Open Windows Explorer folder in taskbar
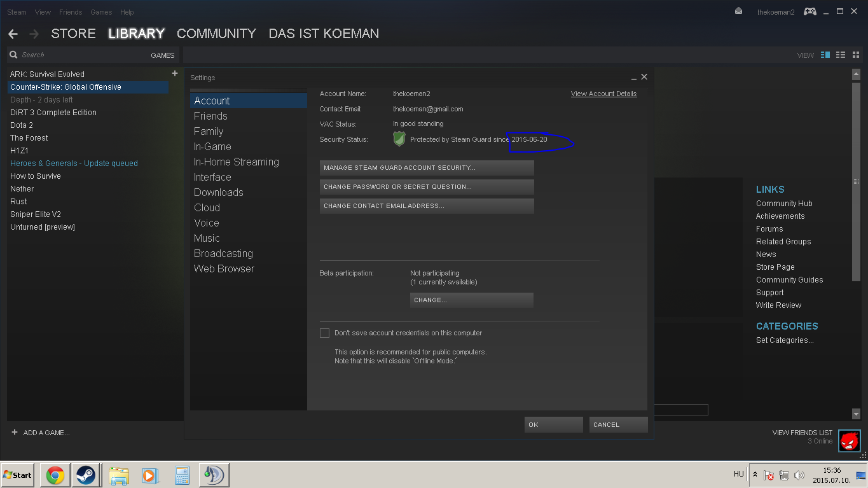Image resolution: width=868 pixels, height=488 pixels. click(119, 475)
